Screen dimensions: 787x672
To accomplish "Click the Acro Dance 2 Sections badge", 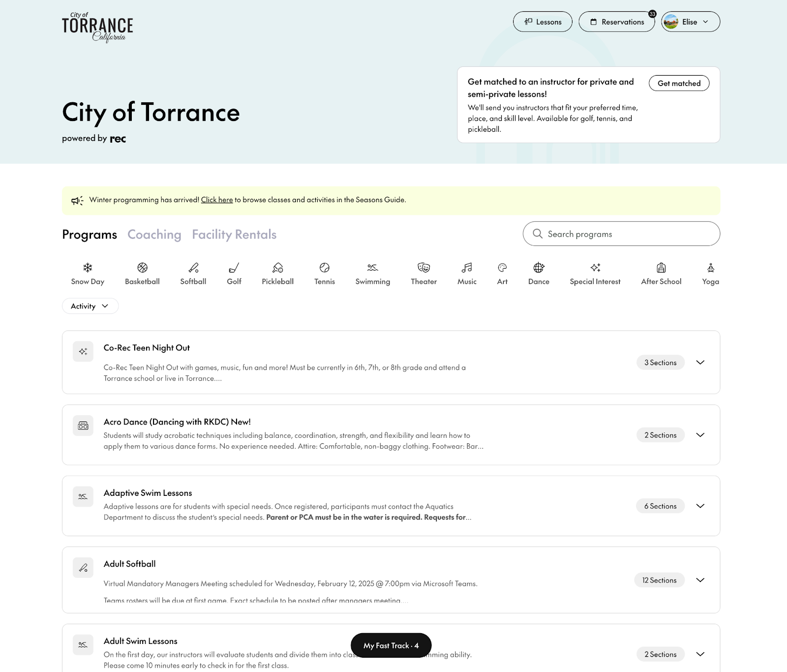I will 661,435.
